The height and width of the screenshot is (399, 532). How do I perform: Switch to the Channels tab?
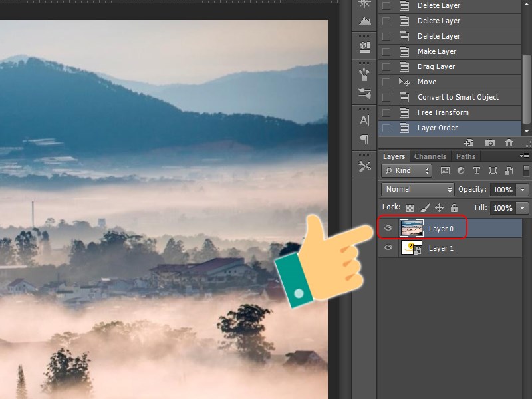point(430,156)
